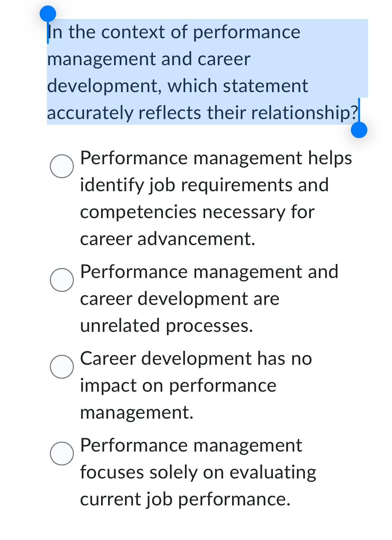Pick the 'focuses solely on evaluating' option

198,472
